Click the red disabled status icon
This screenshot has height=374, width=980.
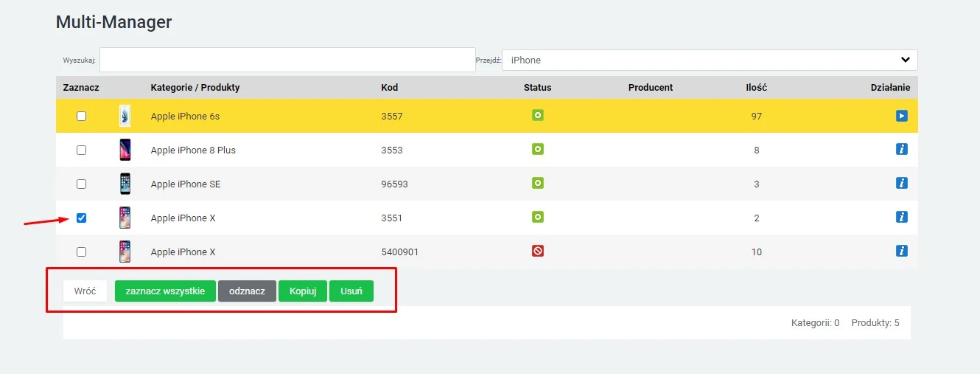pos(537,252)
